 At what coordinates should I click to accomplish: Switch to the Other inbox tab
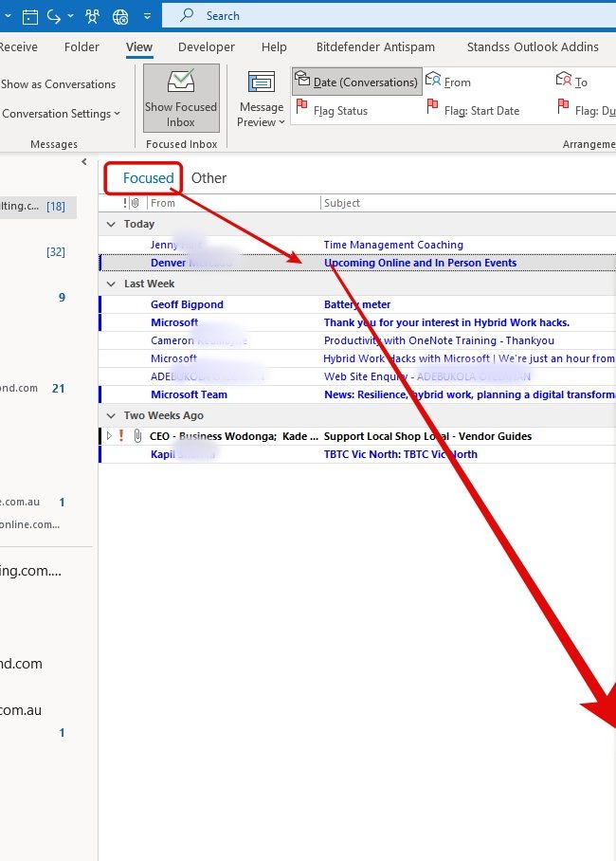(x=208, y=178)
